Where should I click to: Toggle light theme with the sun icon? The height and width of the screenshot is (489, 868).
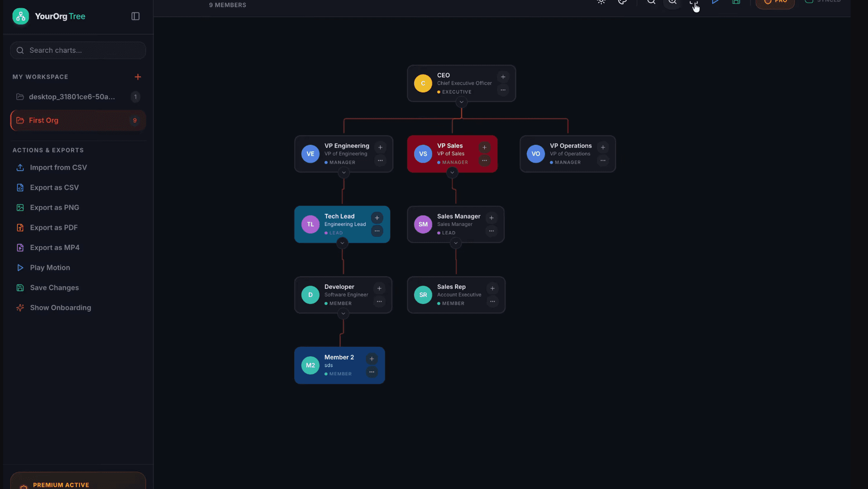click(601, 2)
